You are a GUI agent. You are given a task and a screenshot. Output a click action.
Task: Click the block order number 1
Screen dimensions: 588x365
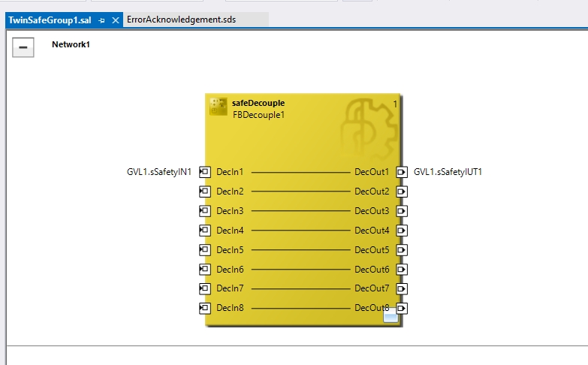point(395,104)
